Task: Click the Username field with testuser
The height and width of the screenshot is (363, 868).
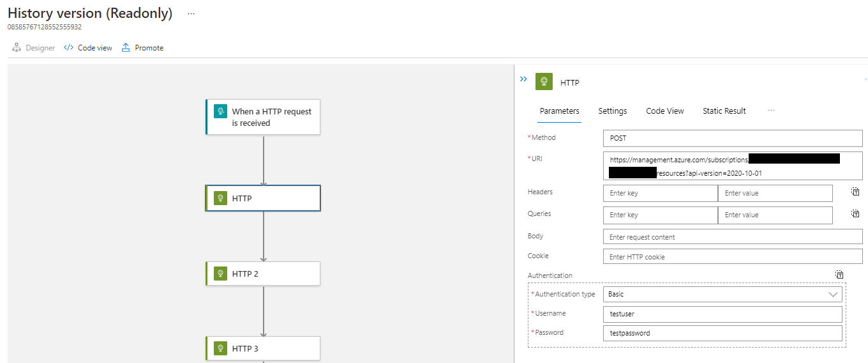Action: 722,314
